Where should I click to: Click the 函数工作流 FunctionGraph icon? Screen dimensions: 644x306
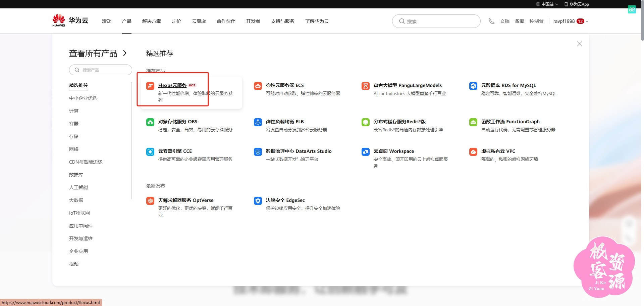point(473,122)
